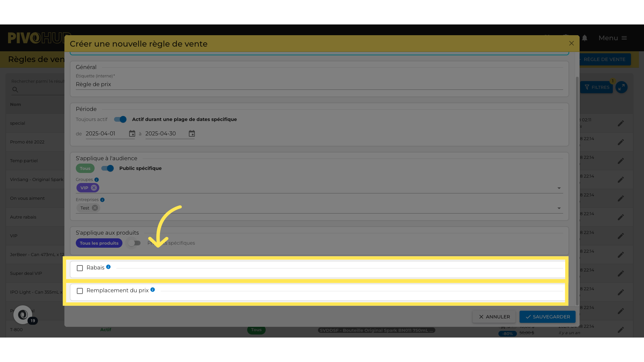Open the start date calendar picker
644x362 pixels.
132,134
